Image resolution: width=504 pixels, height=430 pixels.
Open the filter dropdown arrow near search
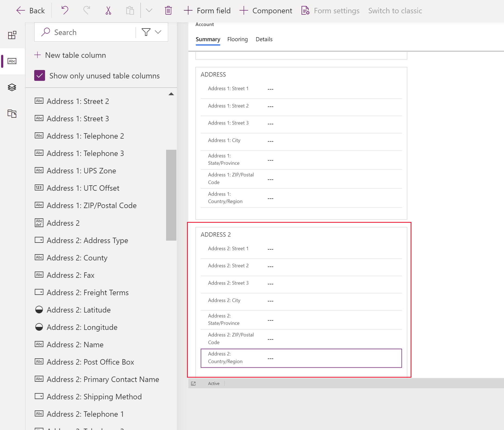tap(158, 32)
